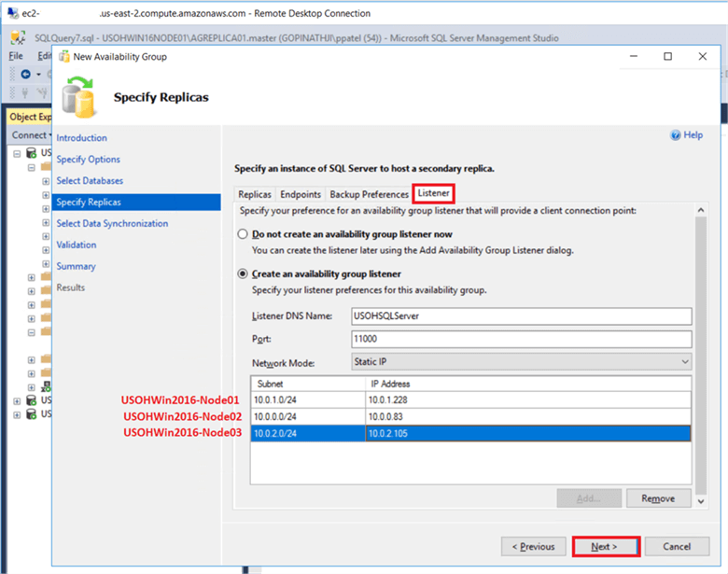Image resolution: width=728 pixels, height=574 pixels.
Task: Click the Help link
Action: 693,135
